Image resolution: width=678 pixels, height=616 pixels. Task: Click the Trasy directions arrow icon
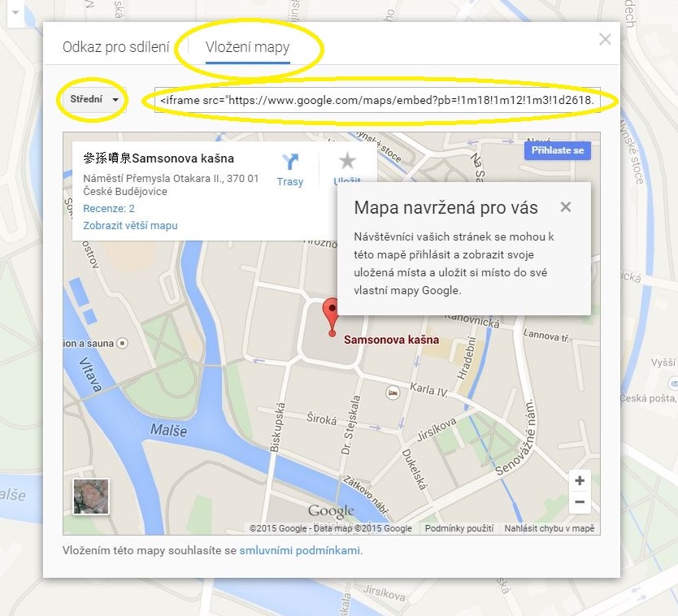click(x=290, y=162)
